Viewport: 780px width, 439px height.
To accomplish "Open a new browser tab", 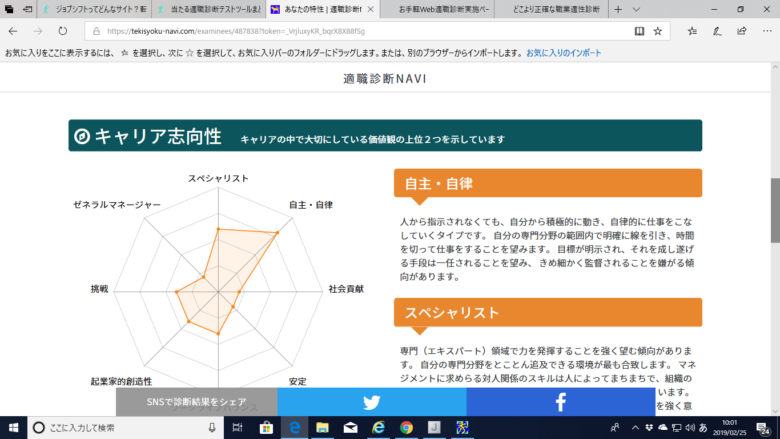I will click(x=618, y=9).
